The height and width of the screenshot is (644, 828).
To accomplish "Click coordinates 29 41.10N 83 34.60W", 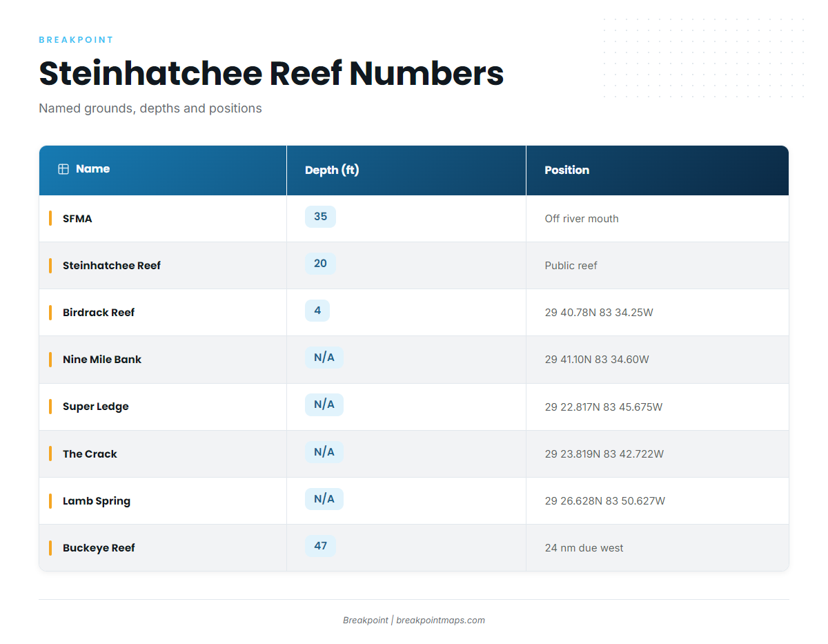I will (x=597, y=360).
